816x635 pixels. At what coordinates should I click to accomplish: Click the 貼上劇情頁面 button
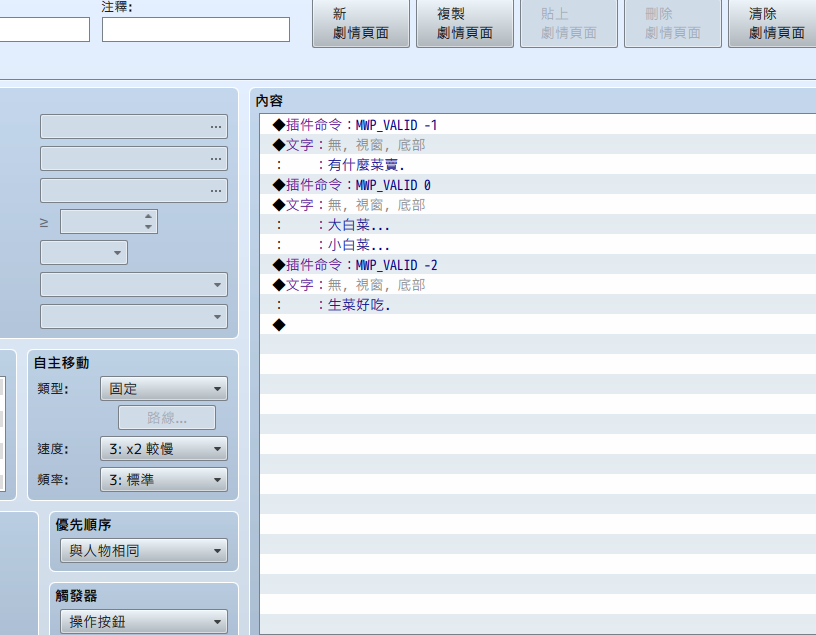click(569, 23)
